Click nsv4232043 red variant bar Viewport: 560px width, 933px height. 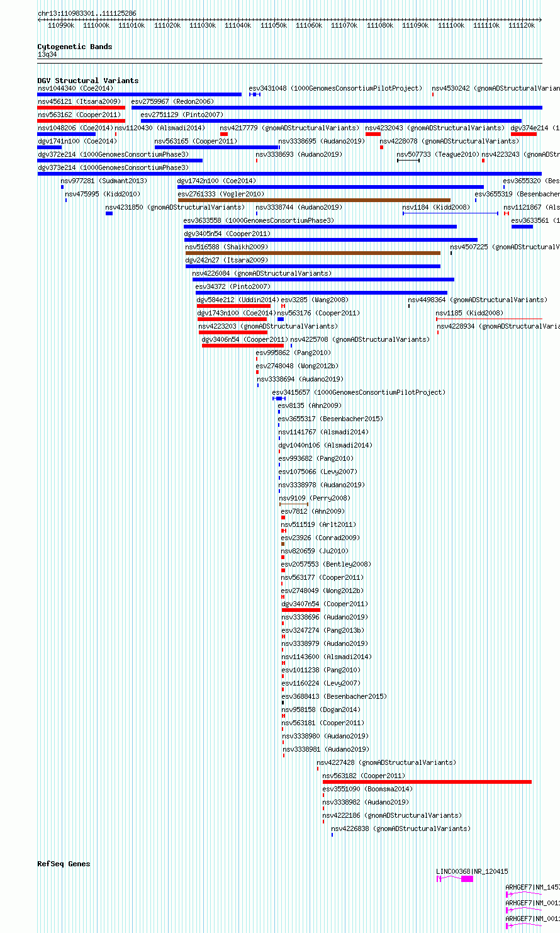pyautogui.click(x=373, y=134)
